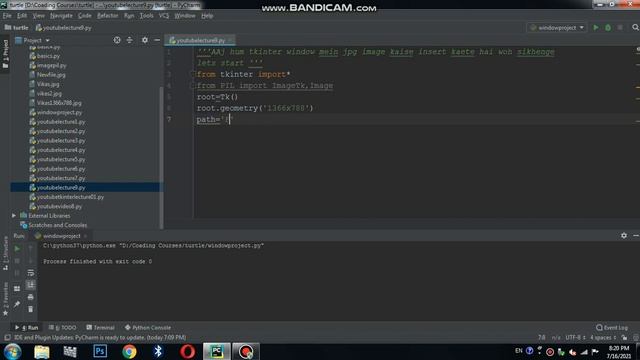The width and height of the screenshot is (640, 360).
Task: Open the View menu
Action: click(x=38, y=16)
